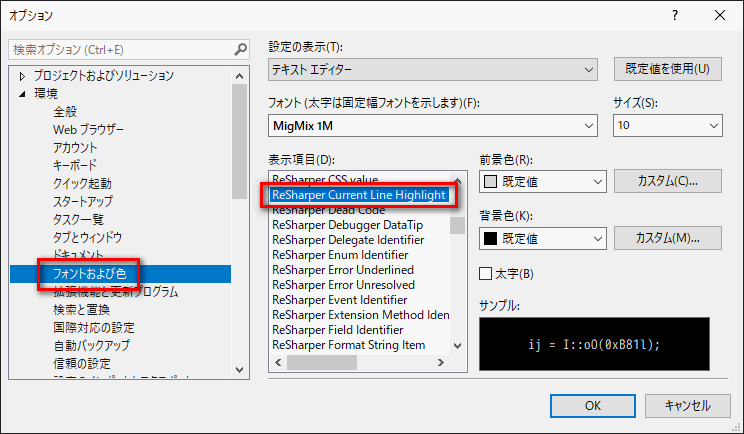The width and height of the screenshot is (744, 434).
Task: Select Web ブラウザー in the tree
Action: click(x=88, y=129)
